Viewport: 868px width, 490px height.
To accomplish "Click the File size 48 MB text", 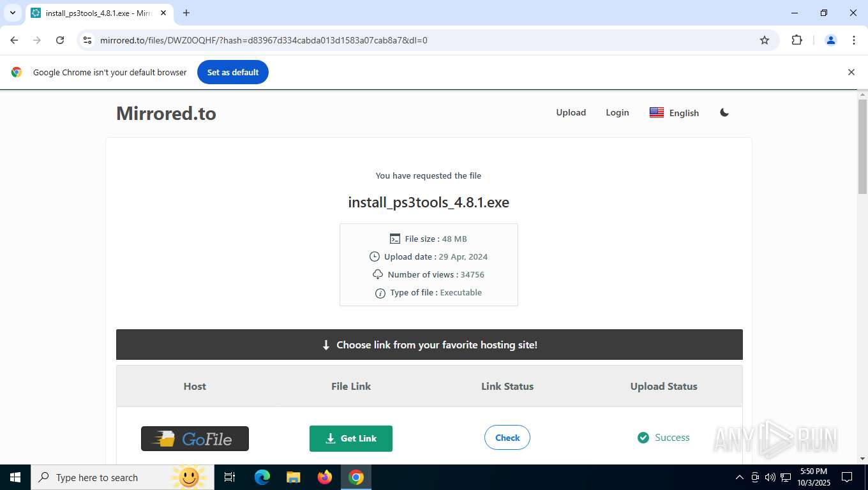I will [436, 239].
